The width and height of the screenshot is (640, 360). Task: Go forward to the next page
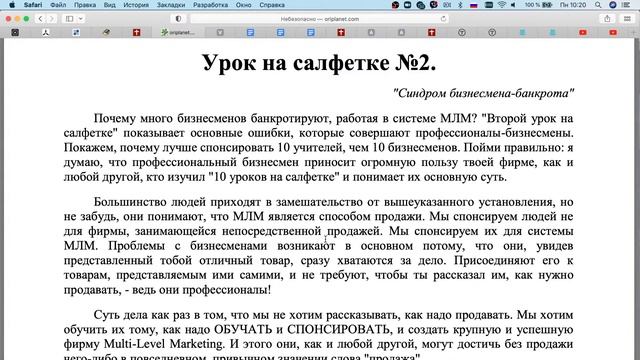click(51, 19)
